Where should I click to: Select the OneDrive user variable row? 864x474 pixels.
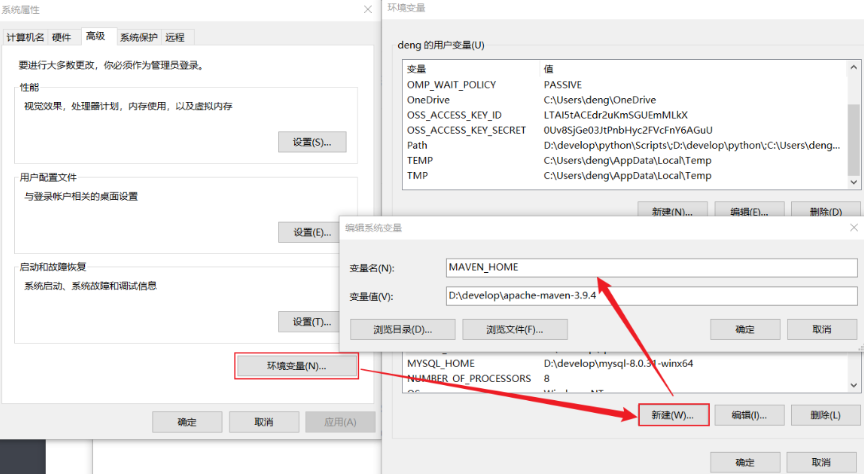click(x=625, y=100)
